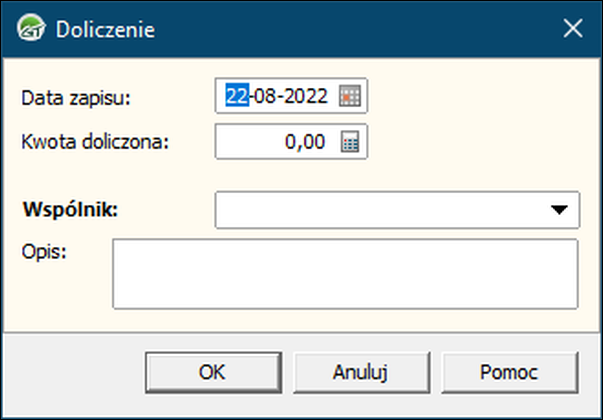Image resolution: width=603 pixels, height=420 pixels.
Task: Open the calendar picker beside the date
Action: coord(349,96)
